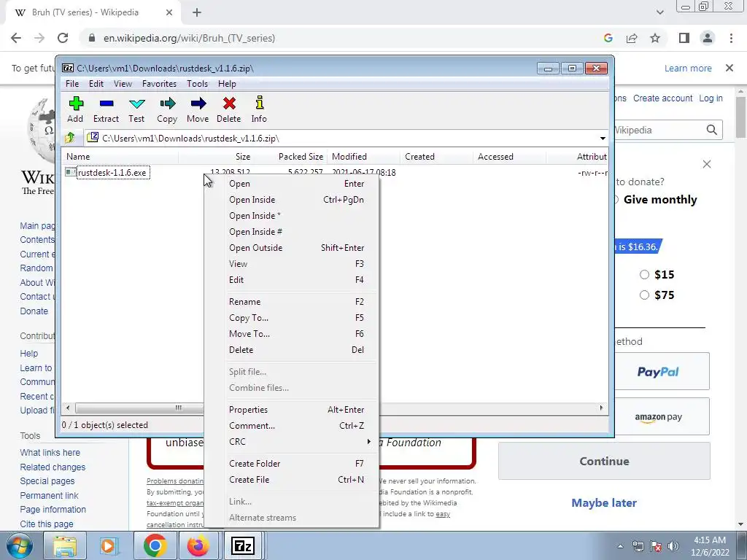Open the Chrome profile avatar
This screenshot has height=560, width=747.
[708, 38]
